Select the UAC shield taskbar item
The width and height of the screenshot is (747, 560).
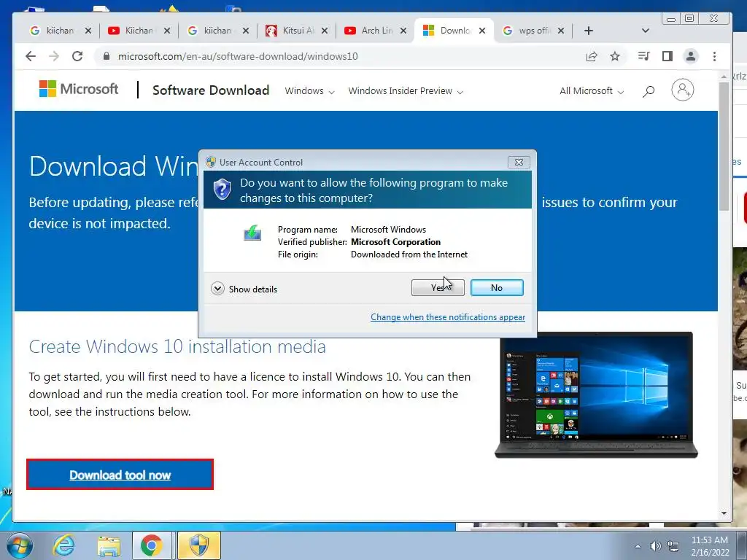[x=199, y=545]
